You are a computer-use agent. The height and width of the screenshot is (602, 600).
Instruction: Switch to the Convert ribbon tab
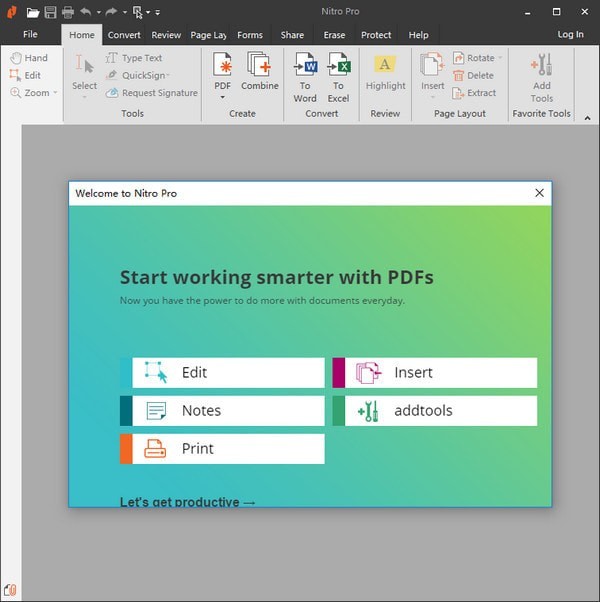coord(124,35)
